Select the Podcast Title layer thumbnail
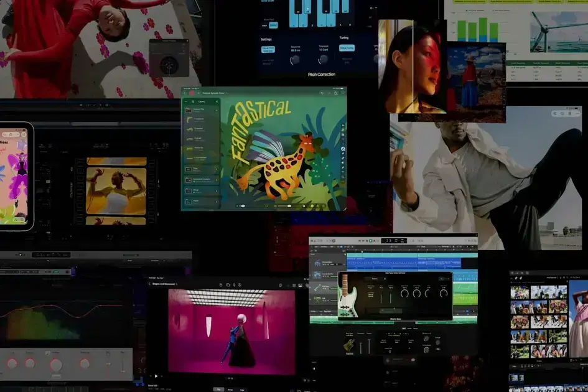Viewport: 588px width, 392px height. pyautogui.click(x=189, y=110)
